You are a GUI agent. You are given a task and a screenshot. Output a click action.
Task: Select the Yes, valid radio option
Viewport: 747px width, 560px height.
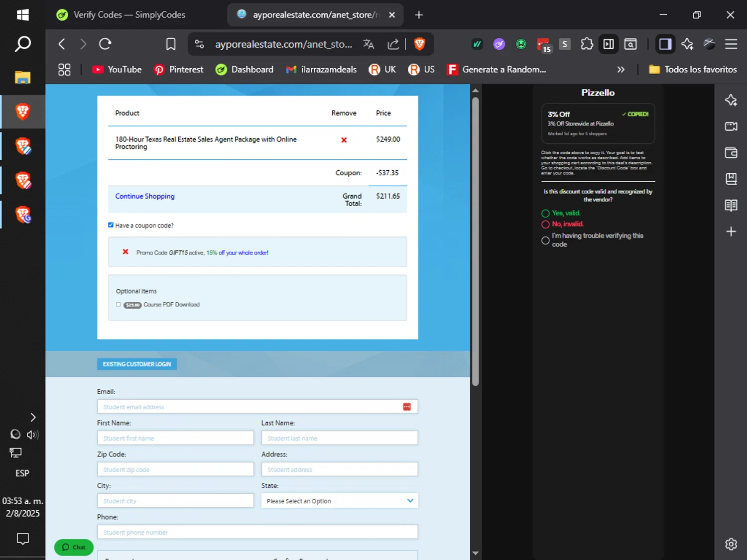(x=545, y=214)
